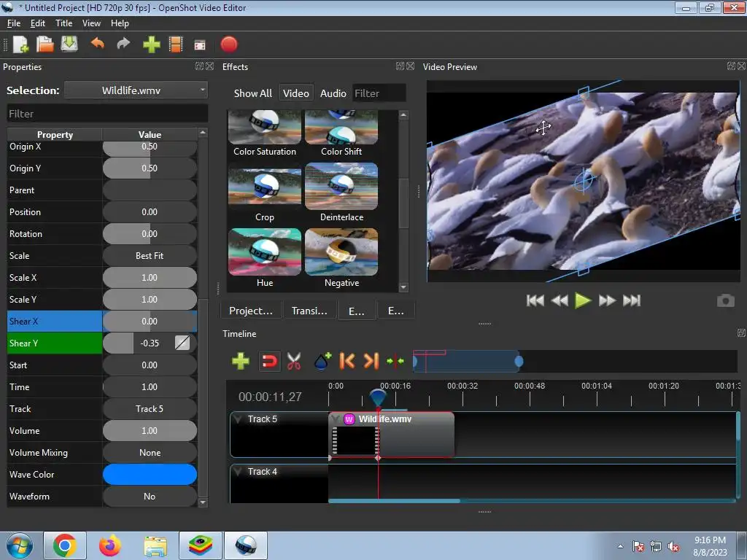Viewport: 747px width, 560px height.
Task: Open the Selection dropdown showing Wildlife.wmv
Action: tap(136, 90)
